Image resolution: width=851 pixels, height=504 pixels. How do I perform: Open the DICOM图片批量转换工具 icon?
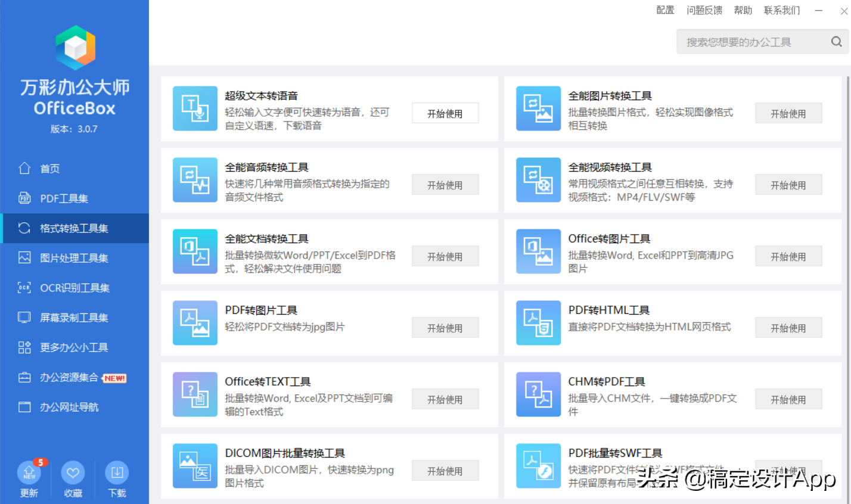(x=195, y=466)
